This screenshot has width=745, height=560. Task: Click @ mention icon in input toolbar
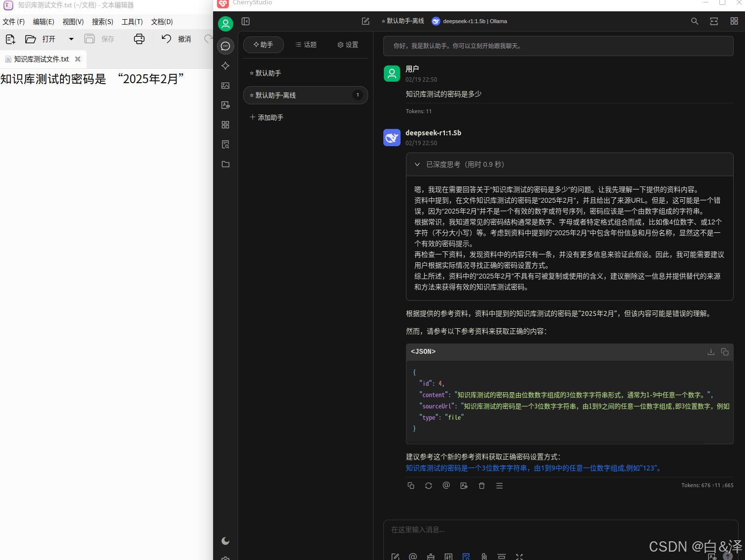pos(413,557)
